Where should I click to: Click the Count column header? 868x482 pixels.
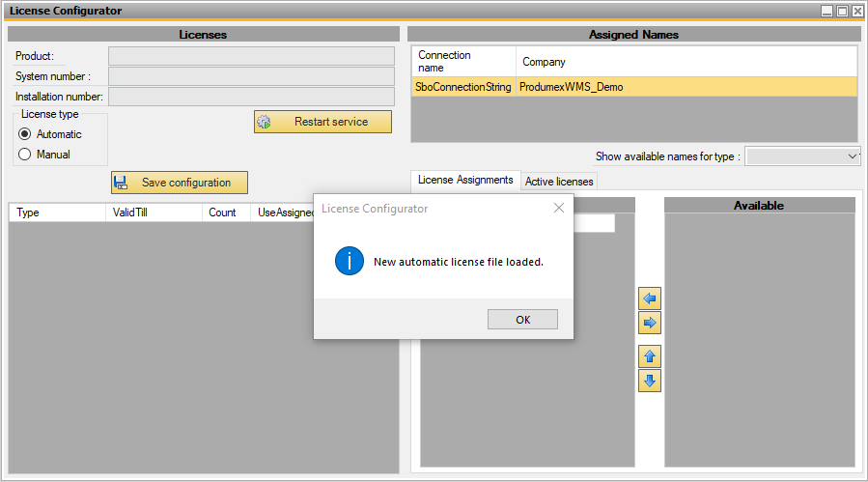coord(226,213)
